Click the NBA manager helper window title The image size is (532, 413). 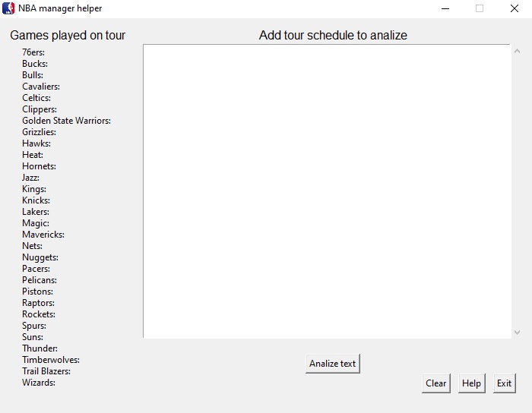(60, 8)
